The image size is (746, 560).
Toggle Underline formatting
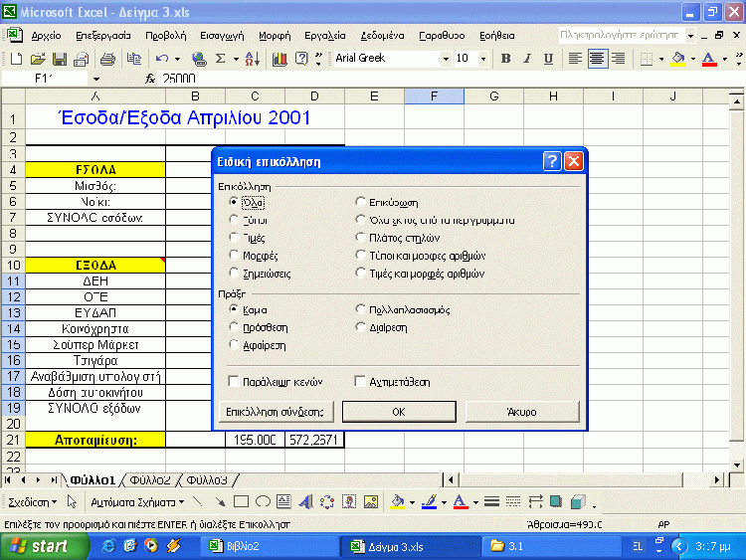pos(548,59)
